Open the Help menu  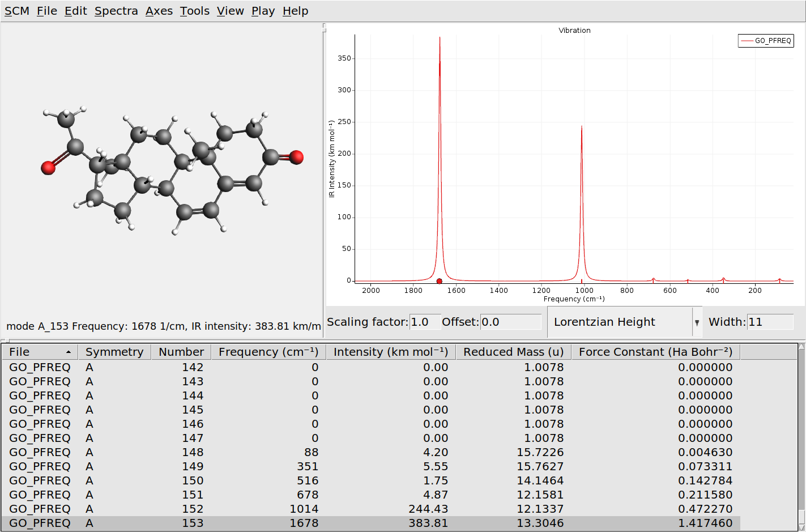point(295,10)
